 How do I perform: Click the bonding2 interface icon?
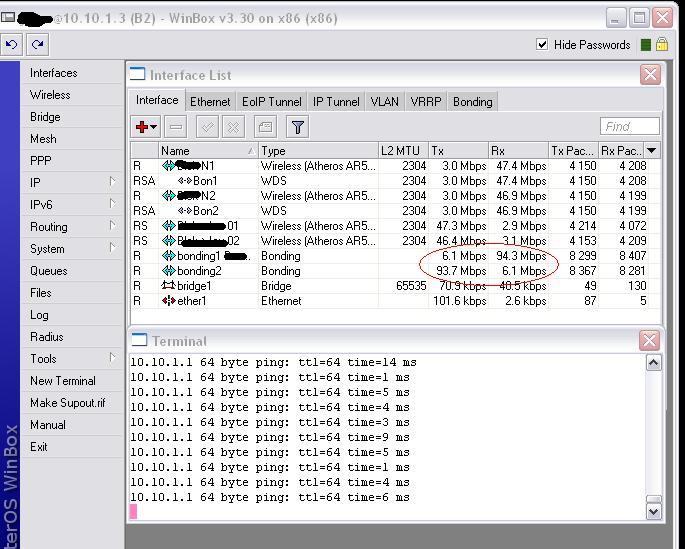[169, 271]
